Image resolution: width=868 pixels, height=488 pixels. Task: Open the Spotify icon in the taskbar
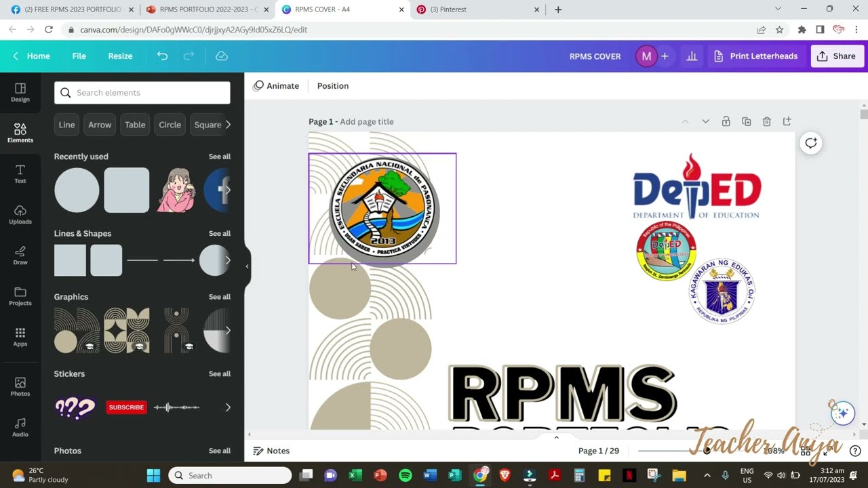405,475
